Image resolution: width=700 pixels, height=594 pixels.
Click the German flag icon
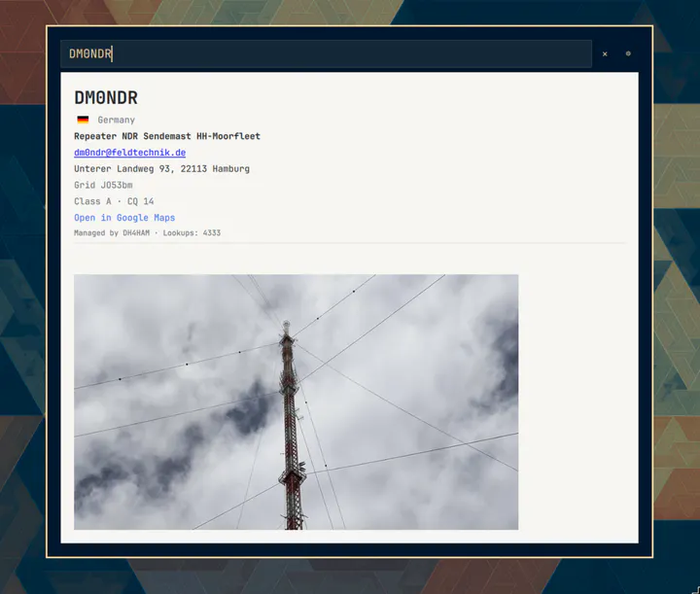tap(83, 120)
